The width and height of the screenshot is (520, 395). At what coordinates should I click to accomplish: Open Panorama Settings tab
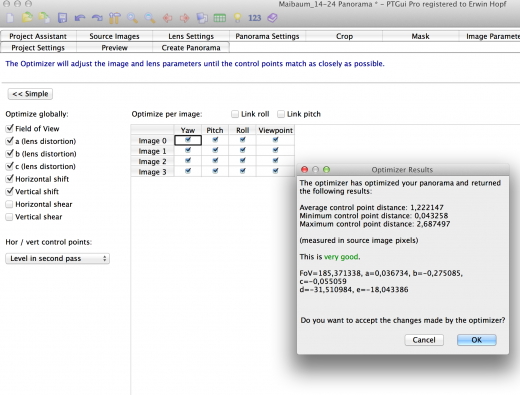[267, 36]
